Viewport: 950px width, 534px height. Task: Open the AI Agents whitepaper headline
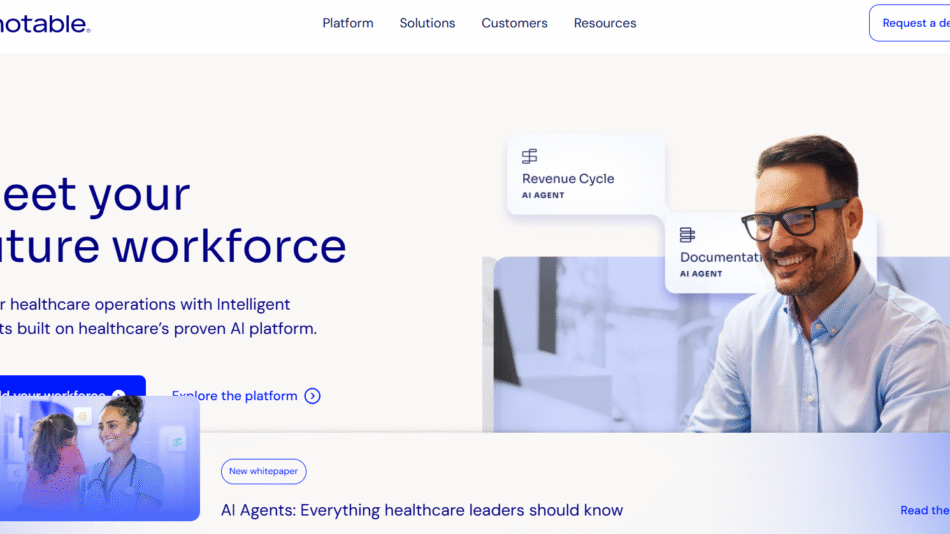point(422,510)
